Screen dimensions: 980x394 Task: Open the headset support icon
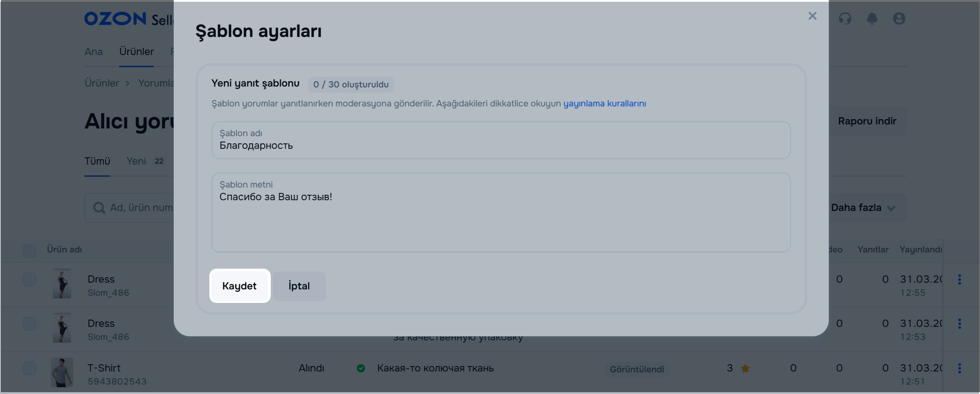tap(845, 18)
